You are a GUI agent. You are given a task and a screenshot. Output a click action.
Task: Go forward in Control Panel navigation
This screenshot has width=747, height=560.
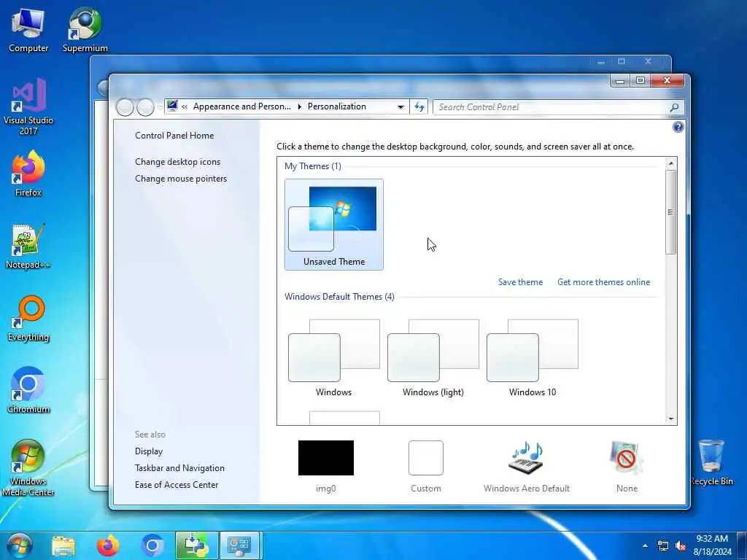(x=145, y=107)
